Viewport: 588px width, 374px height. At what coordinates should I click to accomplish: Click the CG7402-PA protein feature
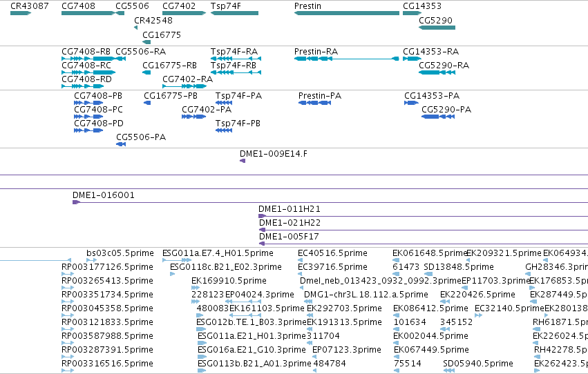tap(194, 117)
